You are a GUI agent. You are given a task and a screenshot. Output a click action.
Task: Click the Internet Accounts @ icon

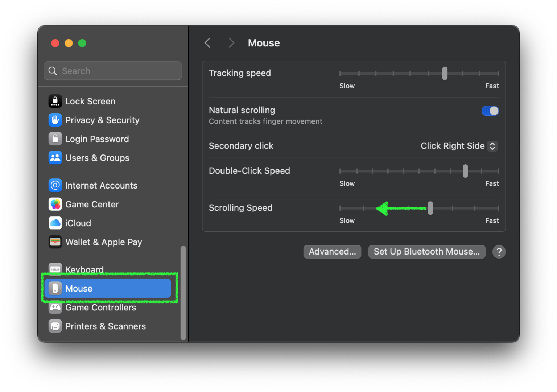pyautogui.click(x=55, y=185)
